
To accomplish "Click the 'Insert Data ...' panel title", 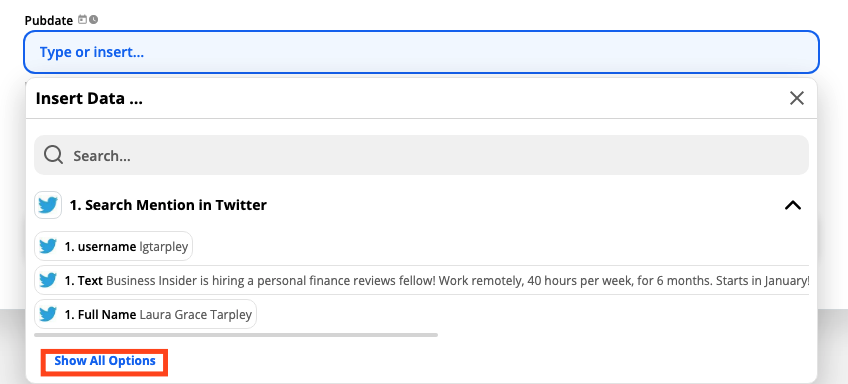I will point(89,98).
